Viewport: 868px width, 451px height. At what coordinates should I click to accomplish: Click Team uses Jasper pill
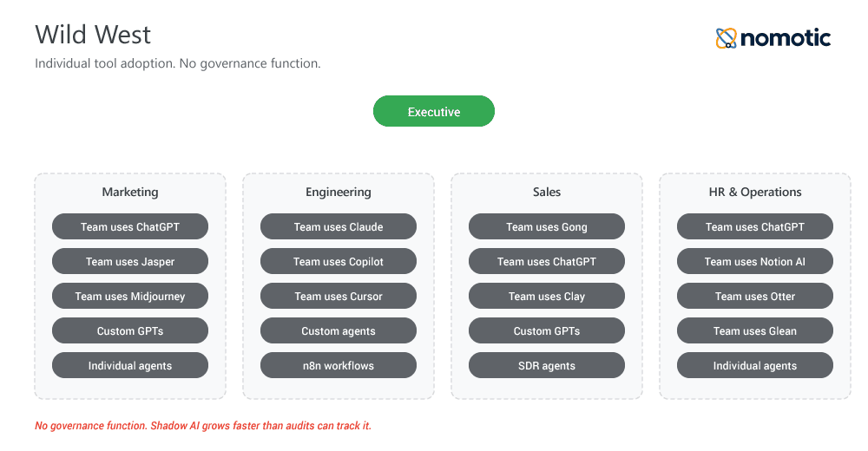point(130,261)
